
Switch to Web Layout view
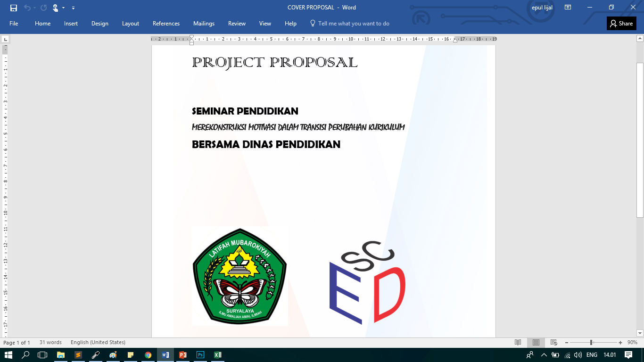554,343
